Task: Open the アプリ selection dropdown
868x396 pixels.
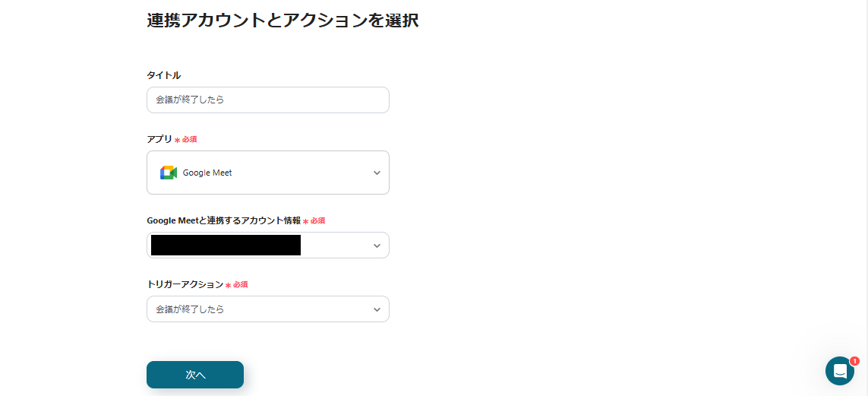Action: (x=267, y=173)
